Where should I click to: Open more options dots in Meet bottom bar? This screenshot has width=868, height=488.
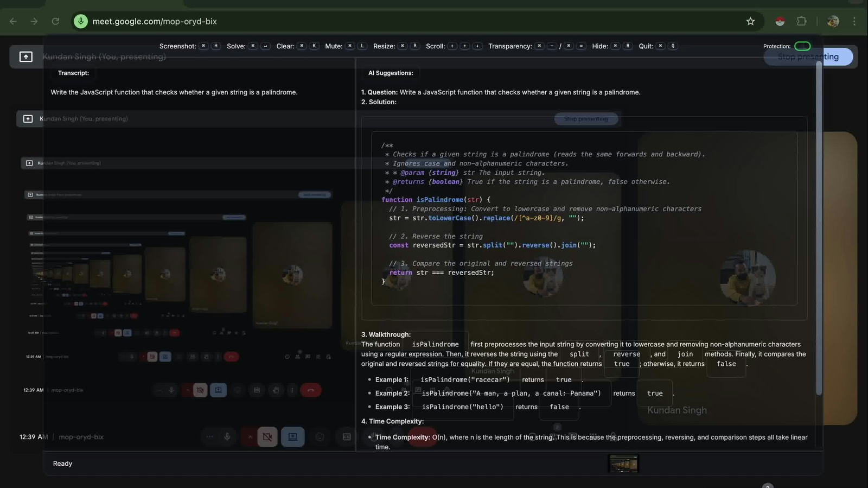[x=209, y=436]
